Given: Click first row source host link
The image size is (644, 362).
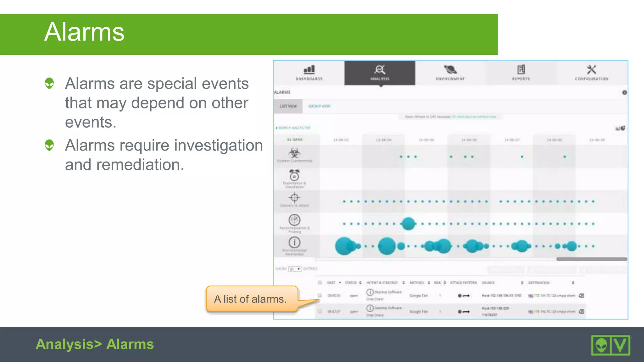Looking at the screenshot, I should (x=501, y=296).
